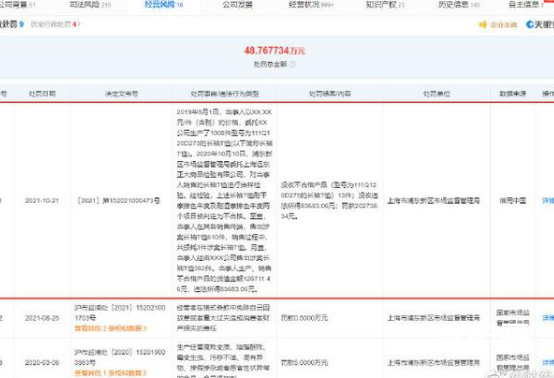Click violation description in 2020-03-06 row
Viewport: 554px width, 378px height.
click(x=223, y=361)
